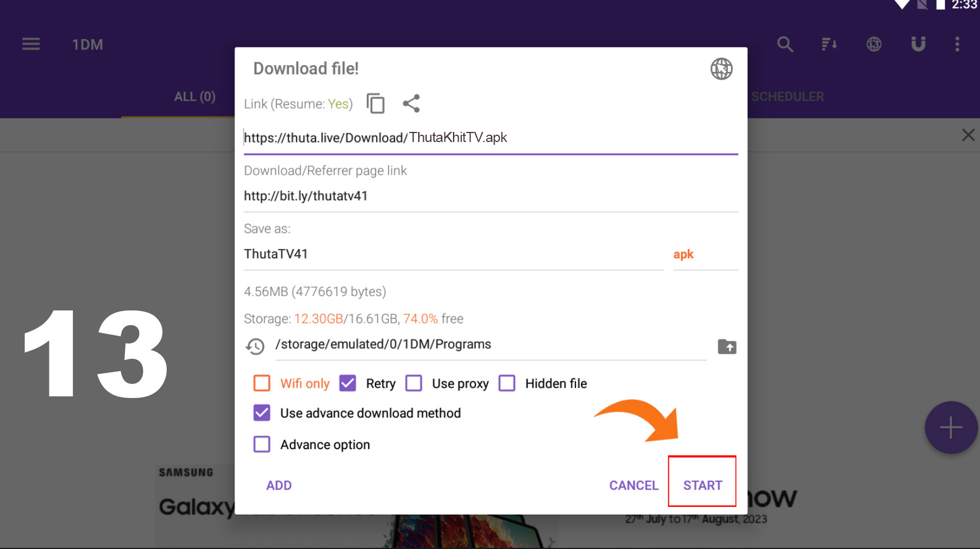The width and height of the screenshot is (980, 549).
Task: Tap the search icon in toolbar
Action: pos(785,44)
